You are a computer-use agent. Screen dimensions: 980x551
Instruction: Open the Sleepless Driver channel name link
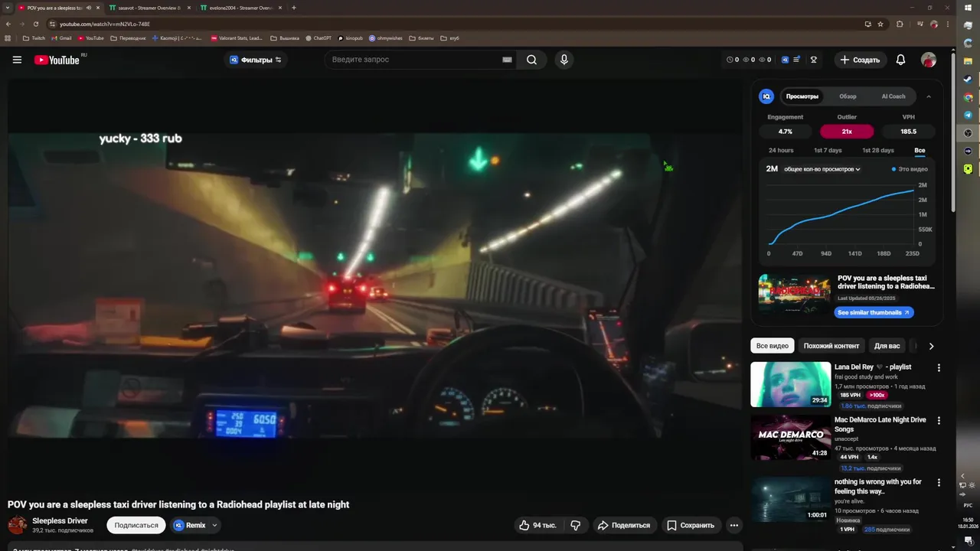click(x=60, y=520)
